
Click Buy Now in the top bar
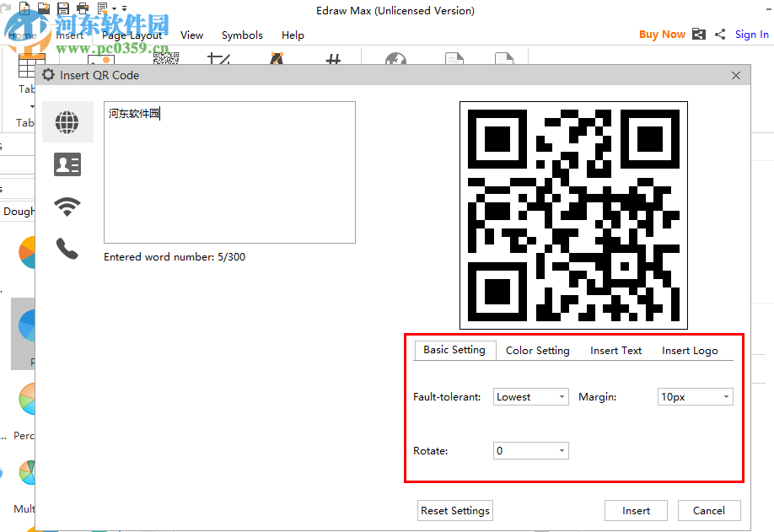click(x=663, y=34)
